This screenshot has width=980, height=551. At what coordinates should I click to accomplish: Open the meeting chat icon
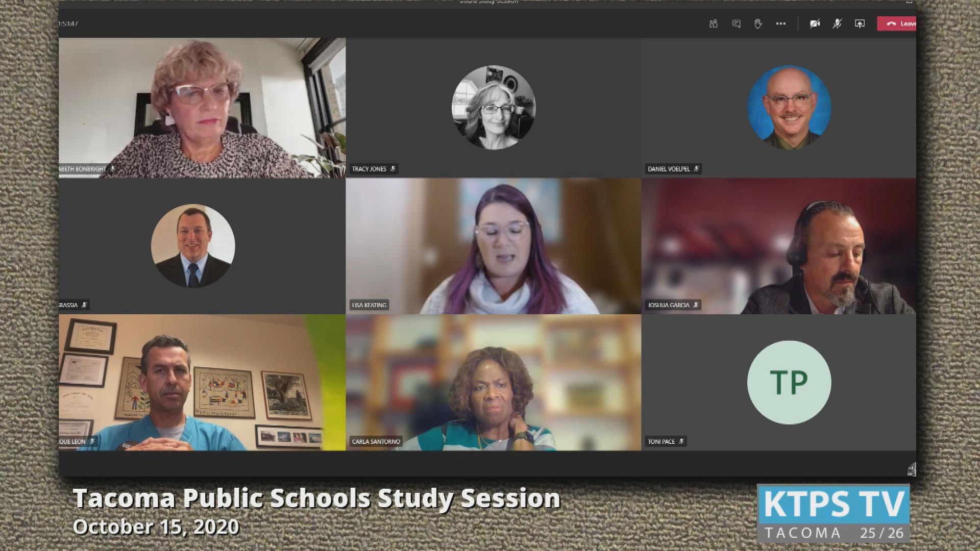coord(736,23)
